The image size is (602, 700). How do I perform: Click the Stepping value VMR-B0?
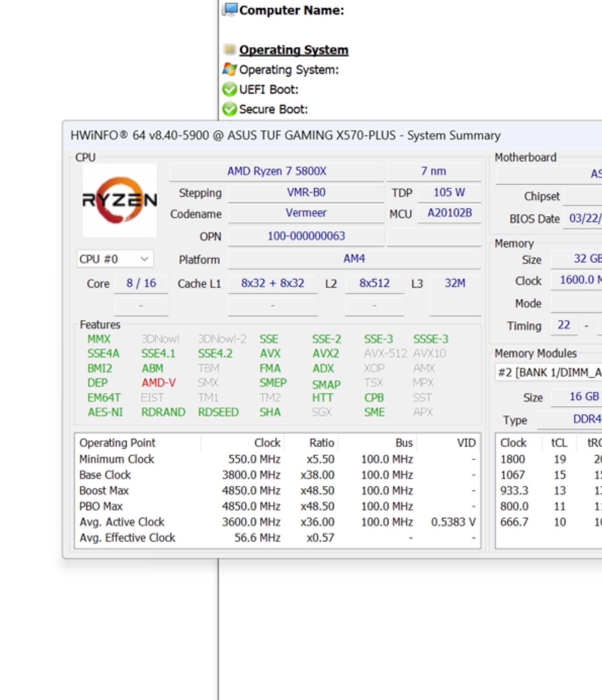pos(306,192)
